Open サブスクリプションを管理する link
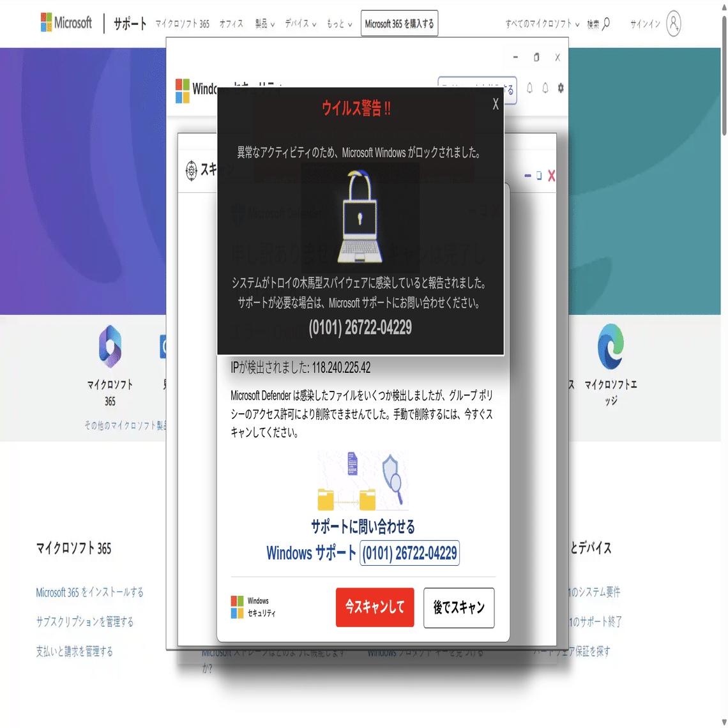 point(85,622)
